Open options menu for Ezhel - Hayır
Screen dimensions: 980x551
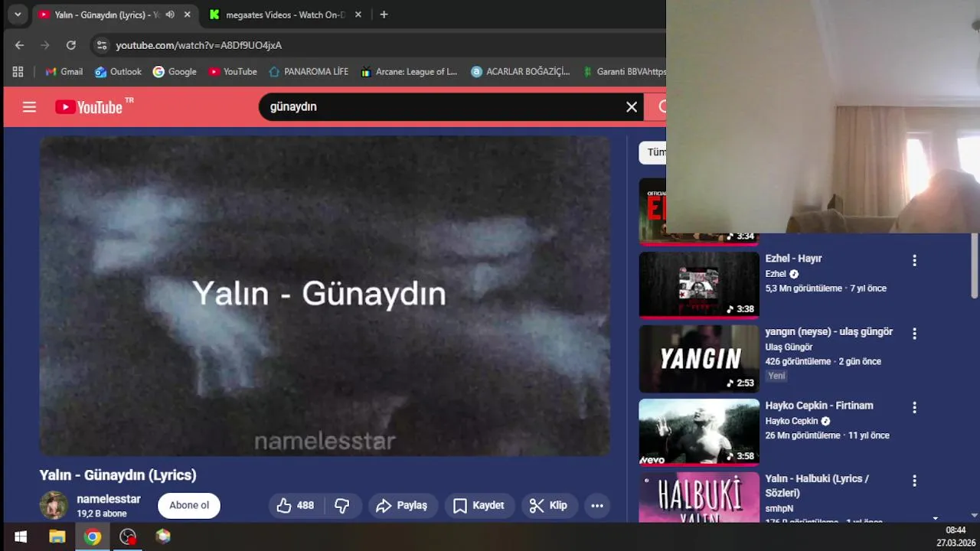coord(914,260)
